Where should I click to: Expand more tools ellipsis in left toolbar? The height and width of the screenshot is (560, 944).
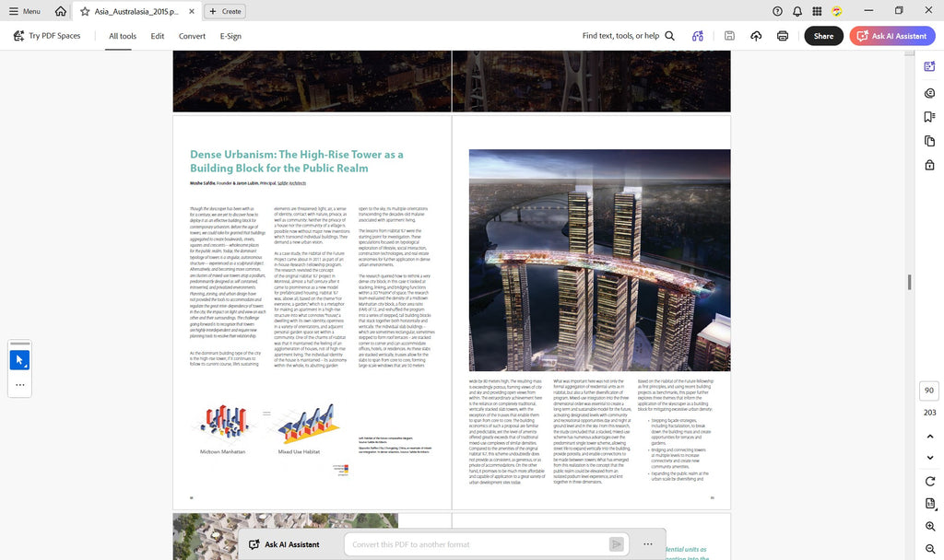(20, 385)
